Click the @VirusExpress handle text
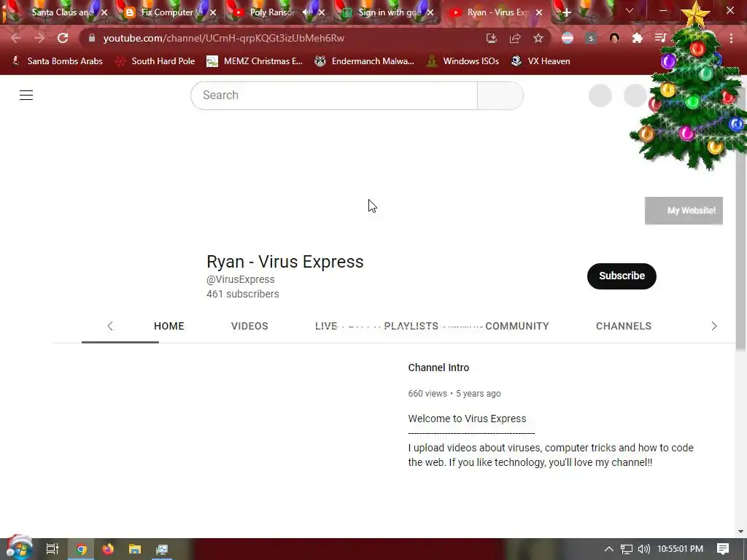The image size is (747, 560). 241,279
